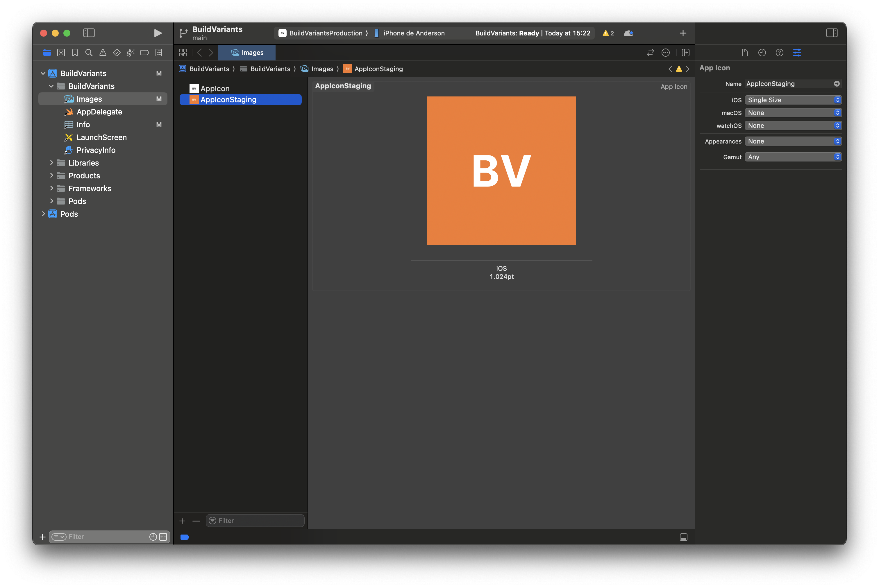Click the arrow button beside the Name field
Image resolution: width=879 pixels, height=588 pixels.
837,84
